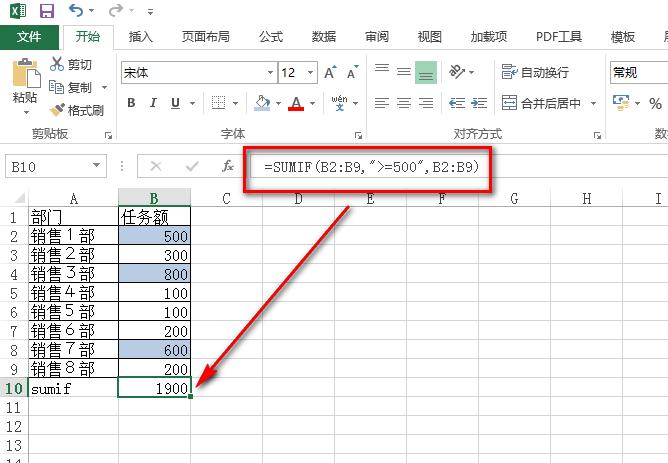The width and height of the screenshot is (668, 463).
Task: Click the cancel X icon in formula bar
Action: (x=156, y=166)
